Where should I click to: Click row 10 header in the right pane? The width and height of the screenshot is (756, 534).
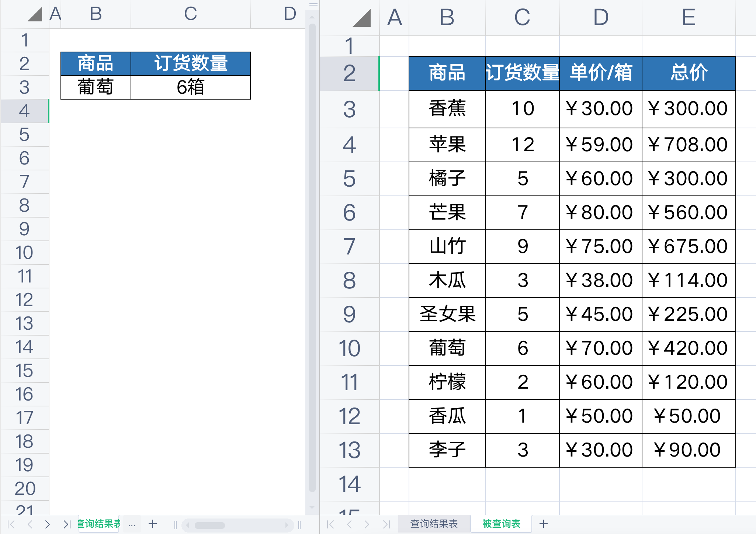pos(350,349)
